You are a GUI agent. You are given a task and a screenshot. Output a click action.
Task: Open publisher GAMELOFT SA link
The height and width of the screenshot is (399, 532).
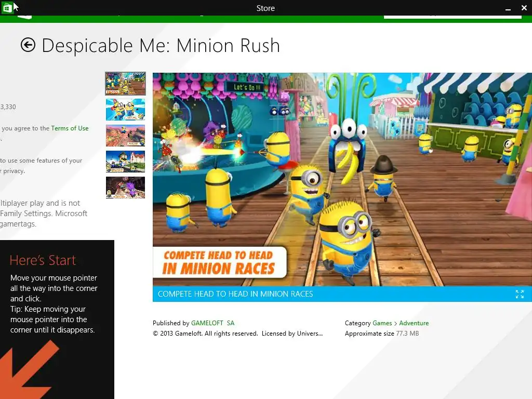tap(212, 323)
